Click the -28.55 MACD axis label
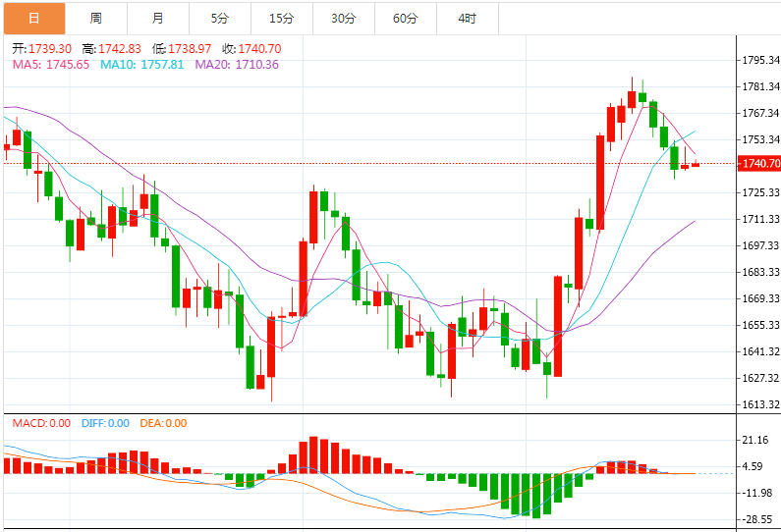The height and width of the screenshot is (532, 781). pos(757,519)
